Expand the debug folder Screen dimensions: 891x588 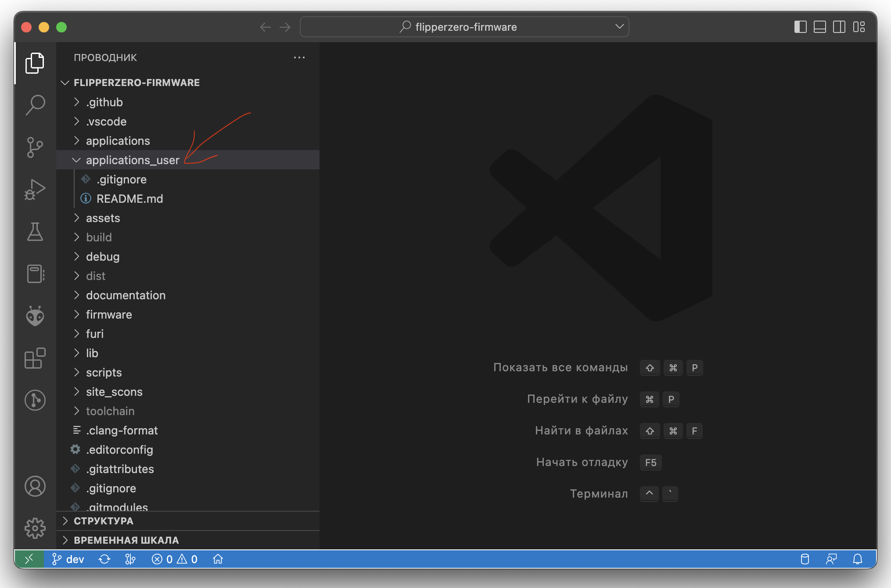point(188,256)
